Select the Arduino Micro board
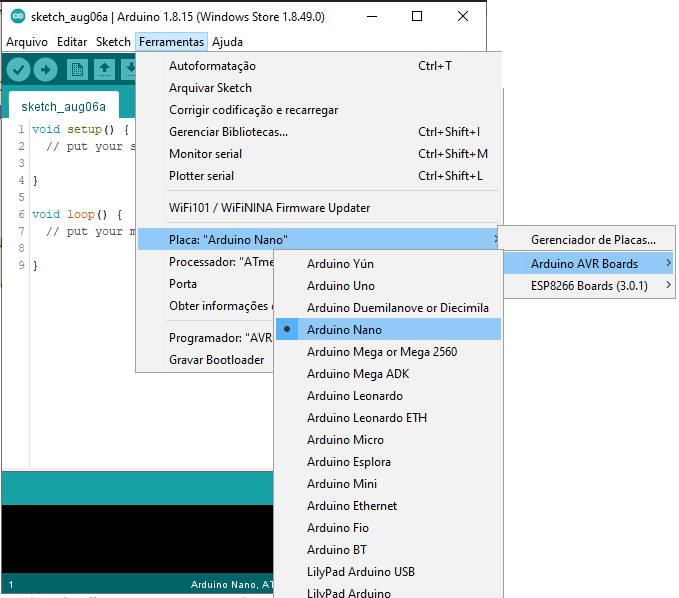 point(388,440)
